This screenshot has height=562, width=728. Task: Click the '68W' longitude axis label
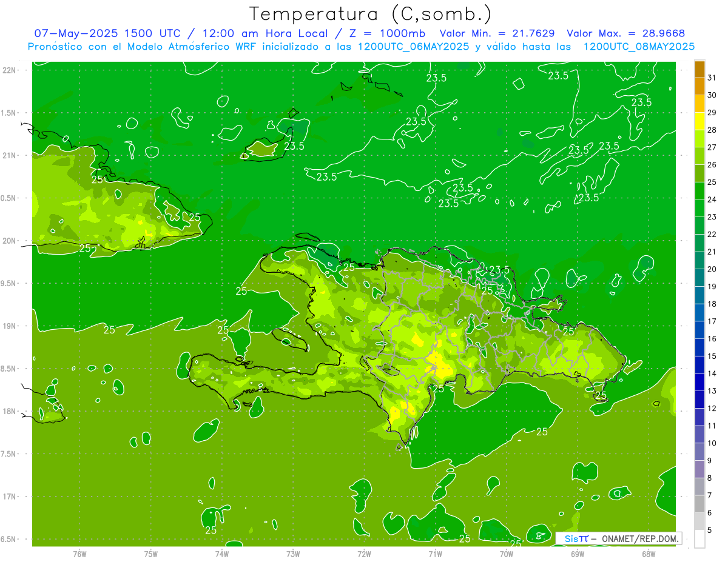[649, 554]
